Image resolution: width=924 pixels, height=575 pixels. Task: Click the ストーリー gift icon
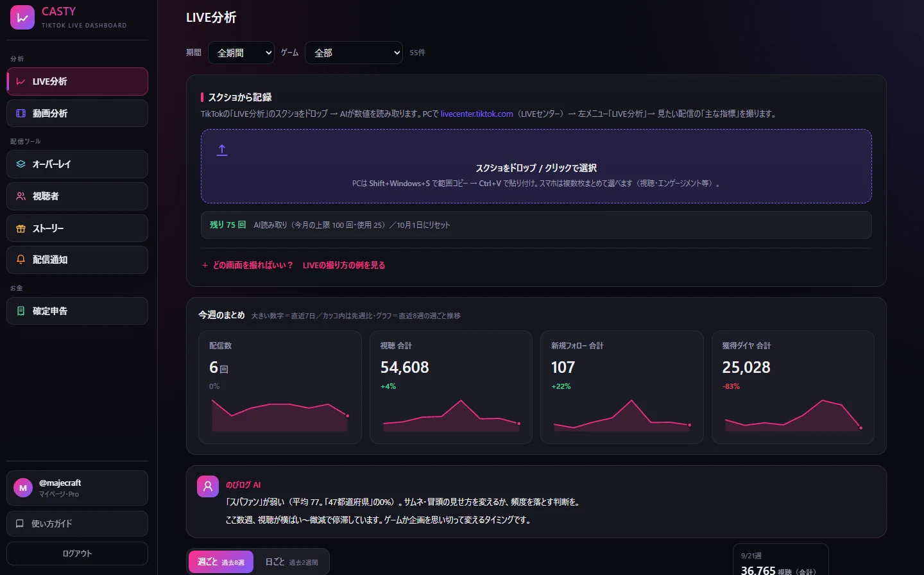[21, 228]
